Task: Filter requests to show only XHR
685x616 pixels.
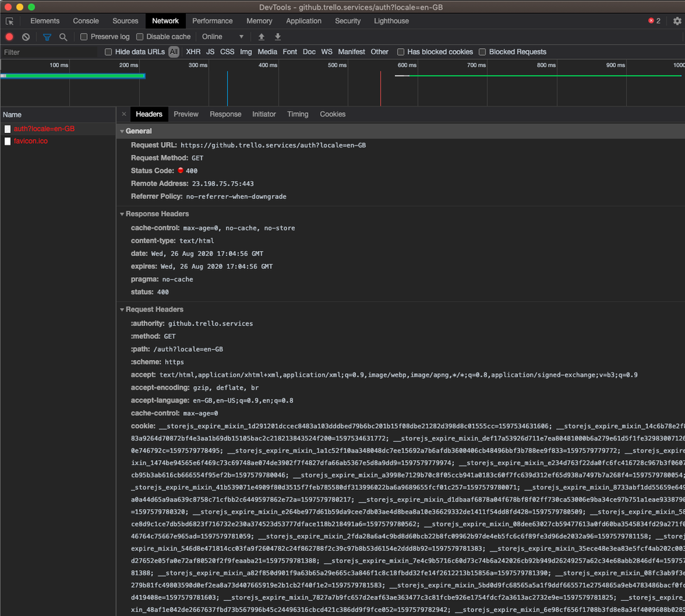Action: (x=192, y=51)
